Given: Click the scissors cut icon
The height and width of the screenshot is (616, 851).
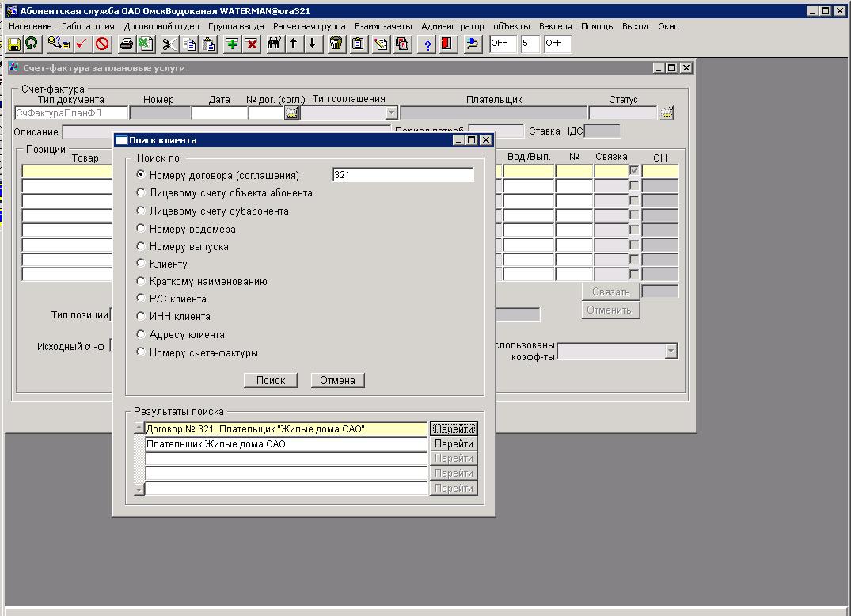Looking at the screenshot, I should [168, 44].
